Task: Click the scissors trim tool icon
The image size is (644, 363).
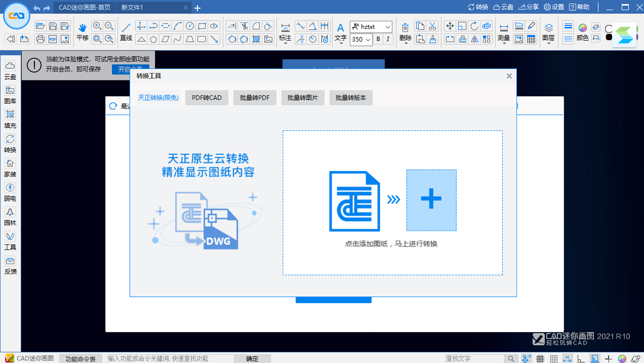Action: click(x=244, y=26)
